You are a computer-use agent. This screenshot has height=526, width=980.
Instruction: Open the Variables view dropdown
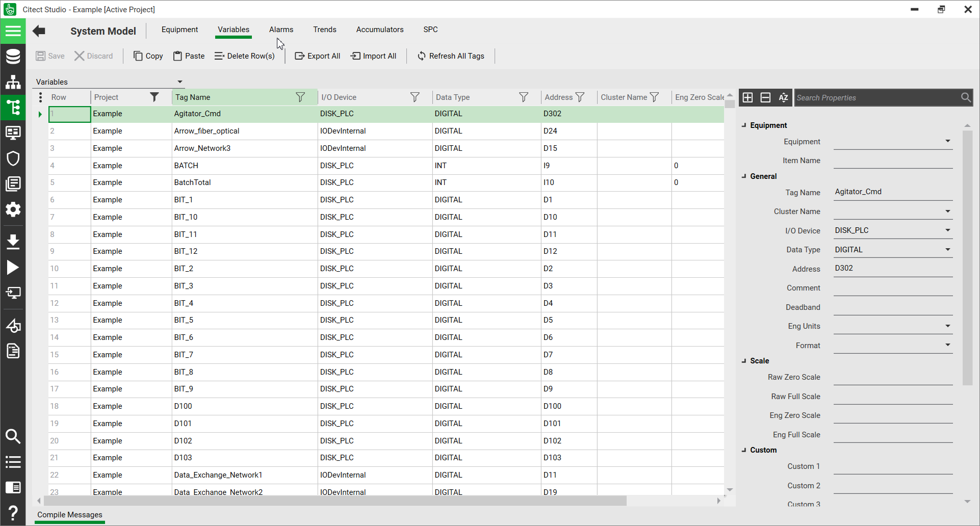coord(180,82)
